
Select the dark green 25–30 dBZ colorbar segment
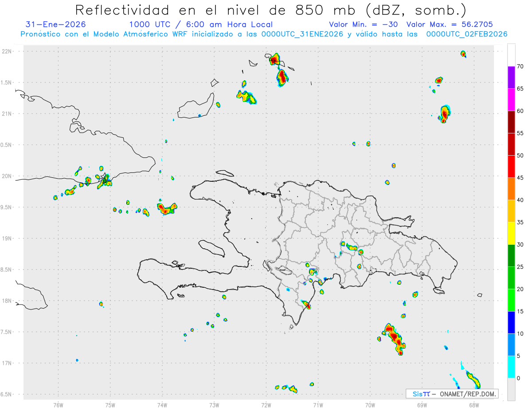point(511,256)
